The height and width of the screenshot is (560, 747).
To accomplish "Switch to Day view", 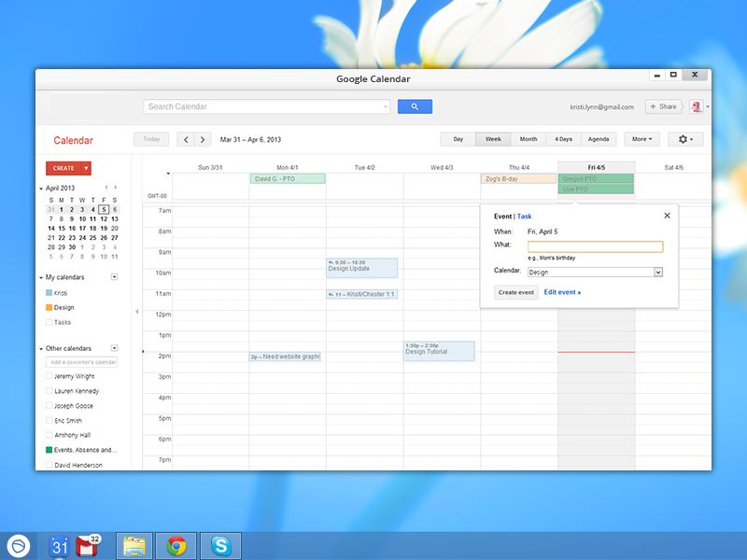I will pos(458,139).
